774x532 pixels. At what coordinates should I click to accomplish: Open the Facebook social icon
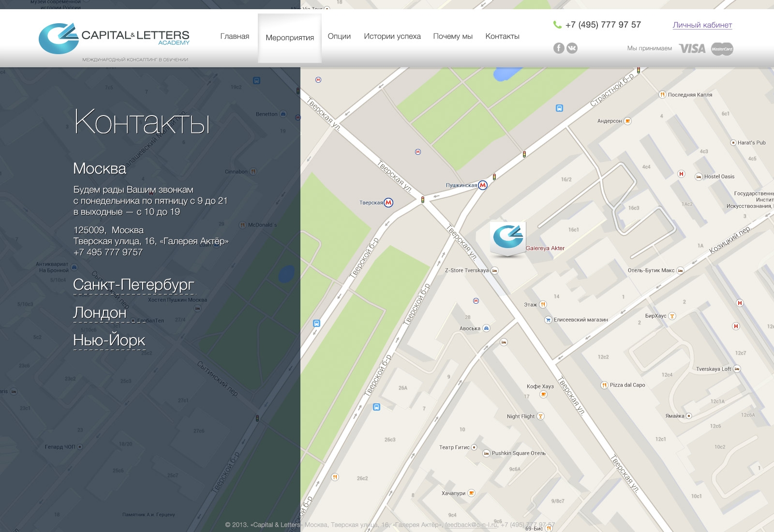coord(559,48)
